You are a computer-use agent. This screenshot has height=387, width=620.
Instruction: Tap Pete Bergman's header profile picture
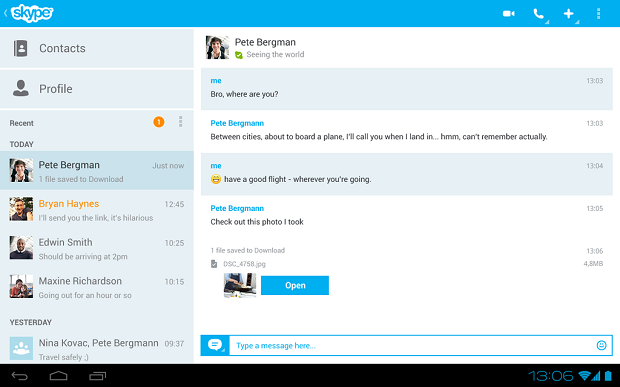tap(217, 47)
